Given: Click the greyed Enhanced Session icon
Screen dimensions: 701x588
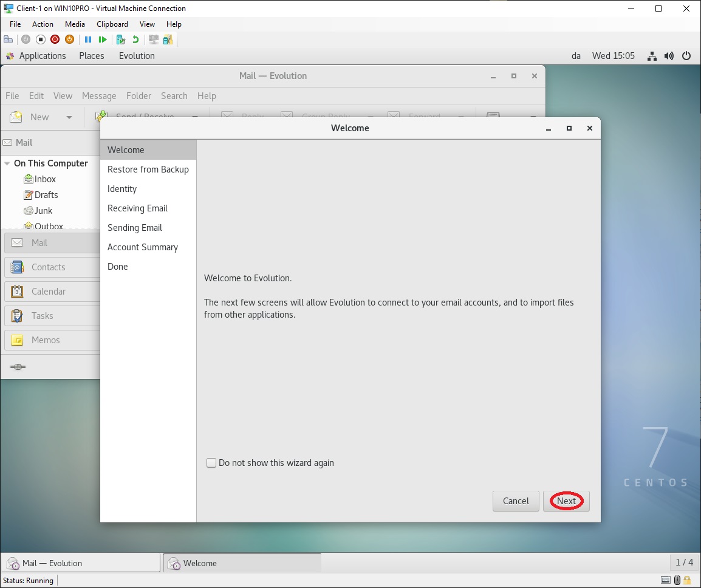Looking at the screenshot, I should pos(154,39).
